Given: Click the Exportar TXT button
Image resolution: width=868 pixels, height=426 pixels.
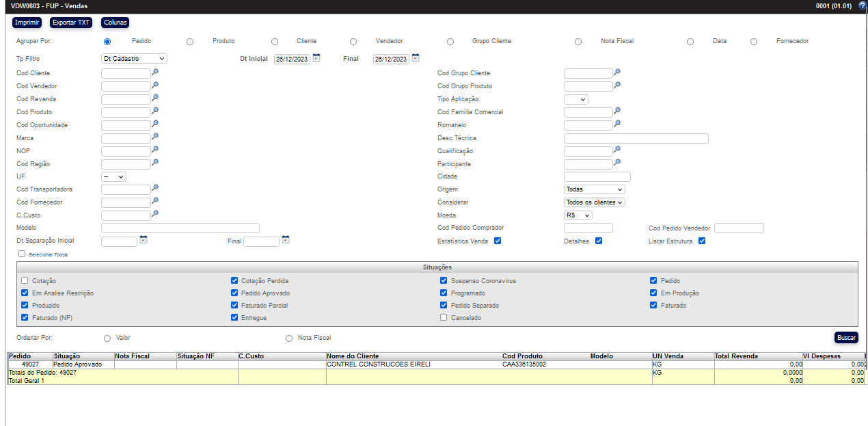Looking at the screenshot, I should (x=71, y=23).
